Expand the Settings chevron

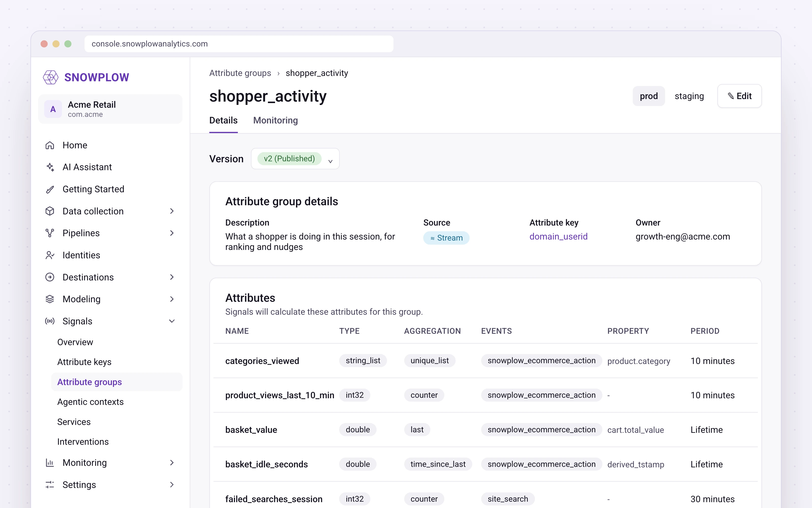(172, 484)
